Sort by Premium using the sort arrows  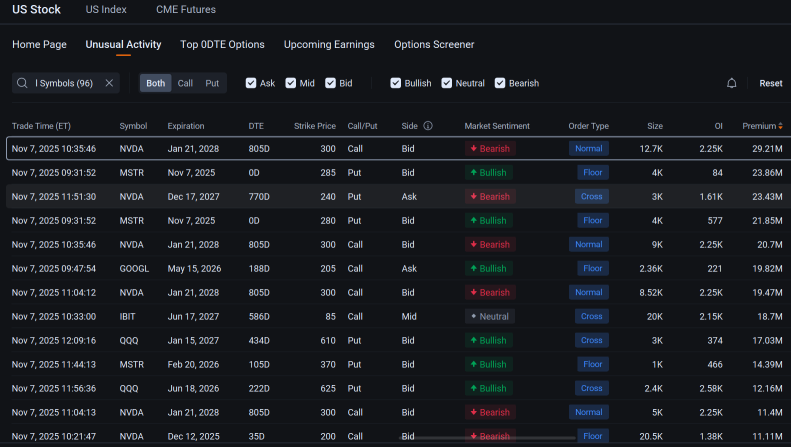point(781,126)
